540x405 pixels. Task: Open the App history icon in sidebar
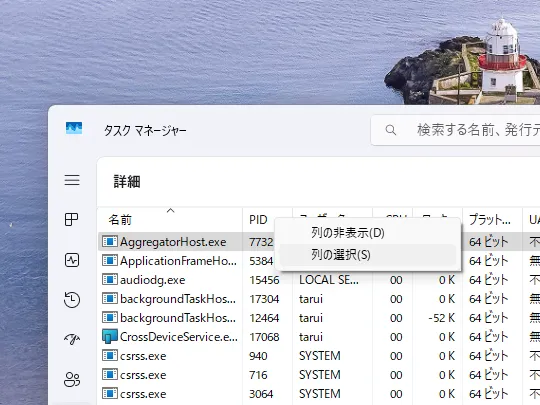click(72, 300)
